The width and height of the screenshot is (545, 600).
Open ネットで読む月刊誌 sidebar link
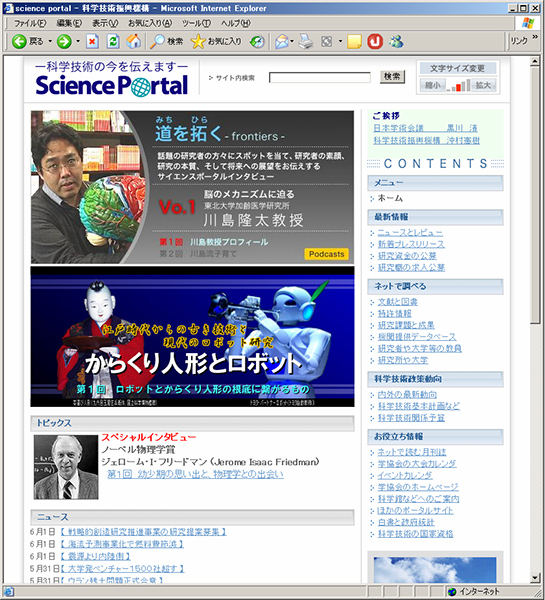click(x=412, y=452)
